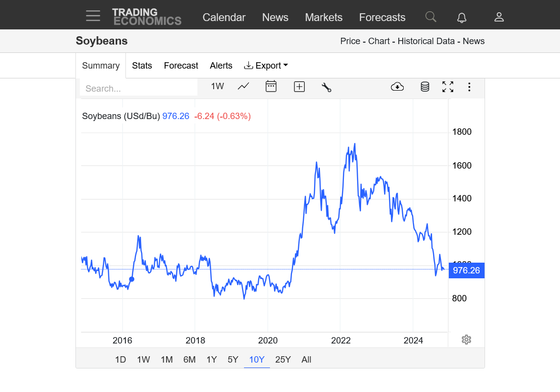Expand the Export dropdown
The width and height of the screenshot is (560, 392).
point(266,66)
